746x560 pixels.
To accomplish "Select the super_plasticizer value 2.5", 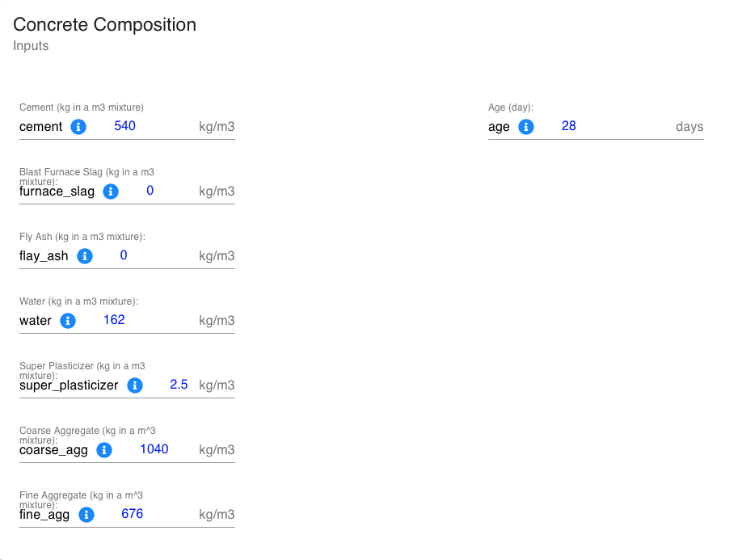I will [x=179, y=385].
